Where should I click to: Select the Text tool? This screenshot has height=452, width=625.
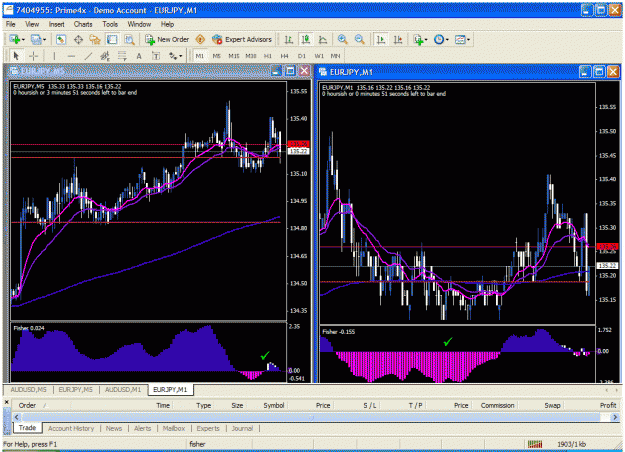139,56
